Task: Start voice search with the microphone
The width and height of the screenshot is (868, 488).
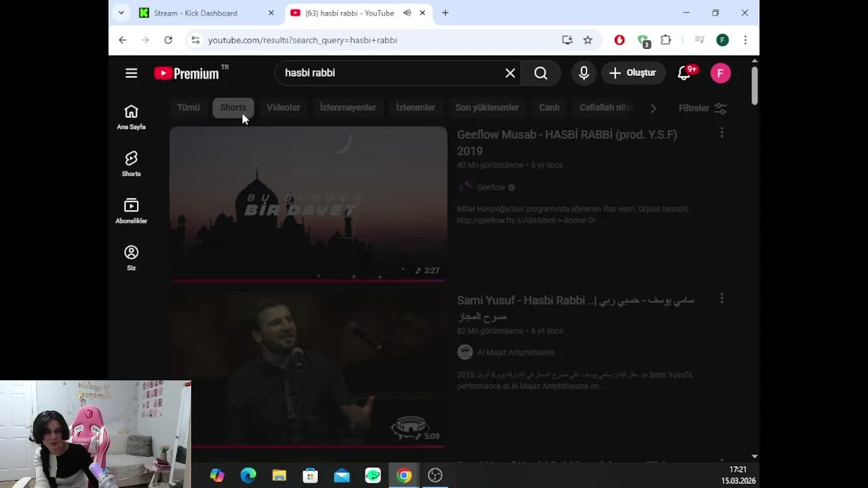Action: (584, 73)
